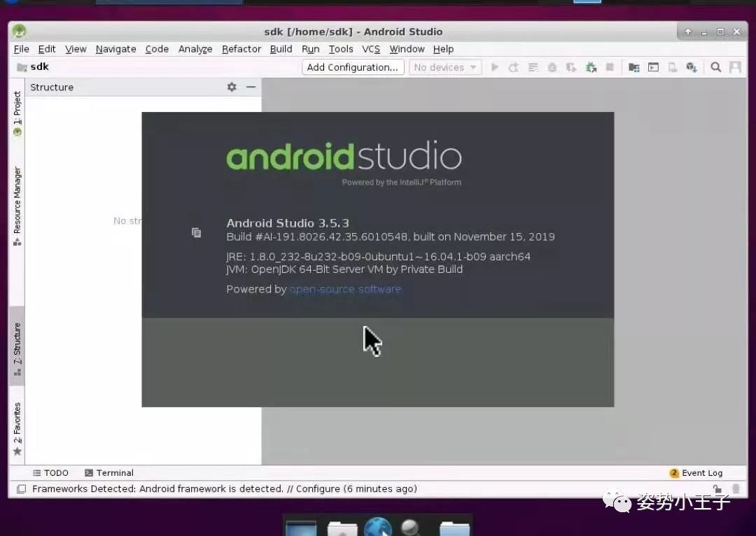Viewport: 756px width, 536px height.
Task: Click the Search Everywhere magnifier icon
Action: (x=716, y=67)
